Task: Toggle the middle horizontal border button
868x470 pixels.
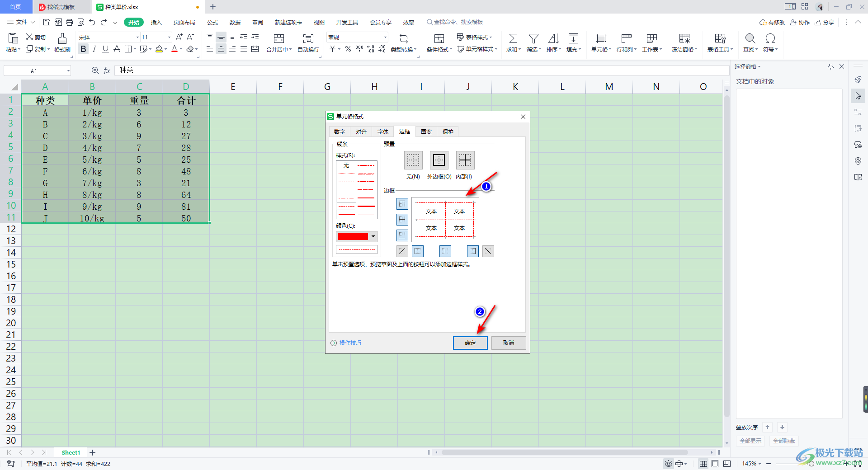Action: (x=402, y=220)
